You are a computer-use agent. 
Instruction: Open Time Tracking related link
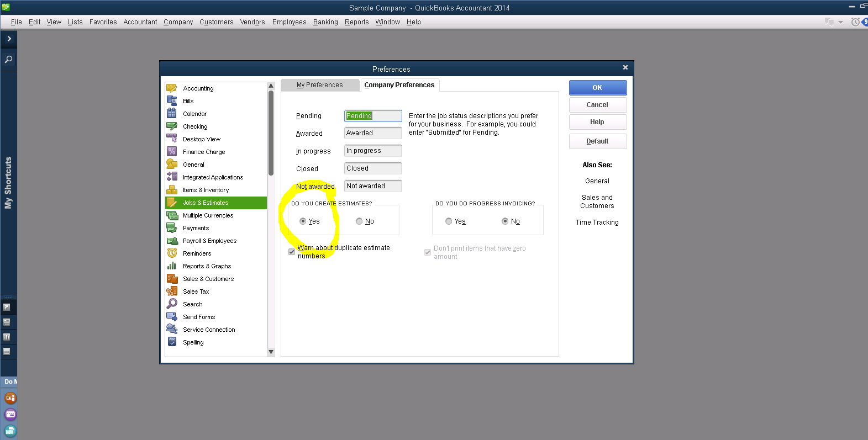[597, 222]
